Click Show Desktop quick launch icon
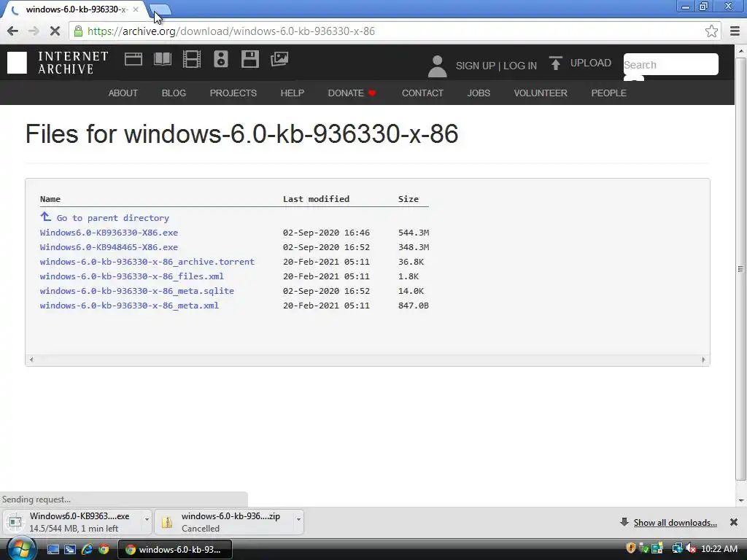Viewport: 747px width, 560px height. coord(53,549)
